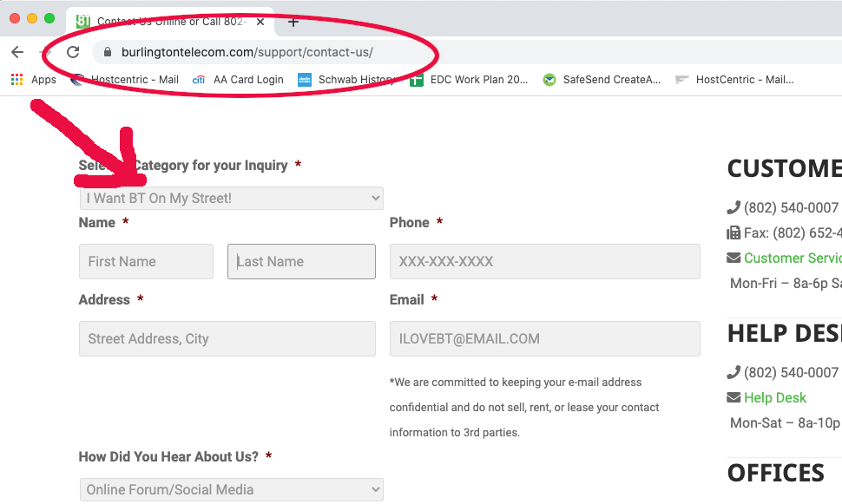Click the phone icon under Help Desk heading
This screenshot has height=504, width=842.
[733, 372]
